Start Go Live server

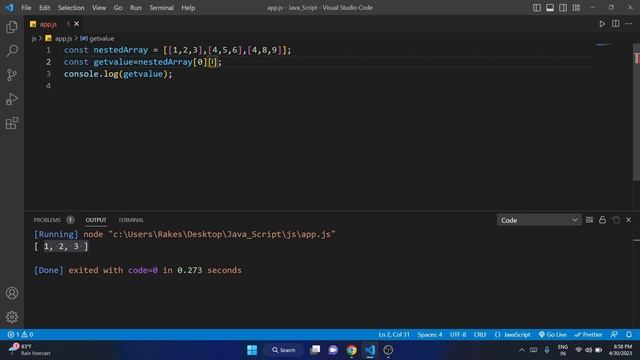point(552,334)
